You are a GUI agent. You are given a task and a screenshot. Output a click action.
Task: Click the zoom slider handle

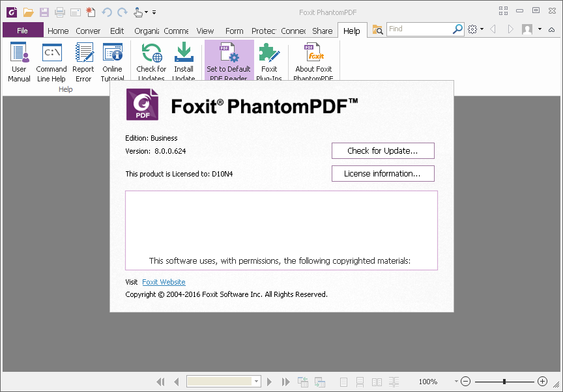click(x=504, y=382)
